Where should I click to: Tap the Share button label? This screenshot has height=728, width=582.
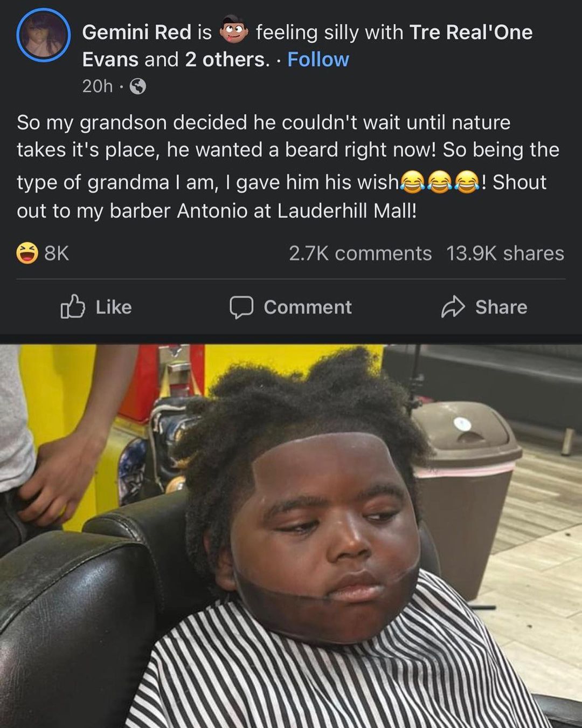(501, 307)
